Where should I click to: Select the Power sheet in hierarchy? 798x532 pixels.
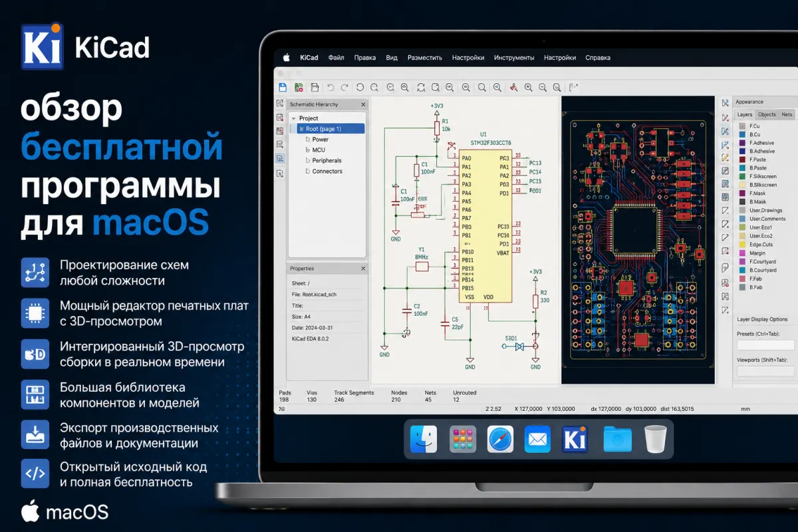pos(321,140)
